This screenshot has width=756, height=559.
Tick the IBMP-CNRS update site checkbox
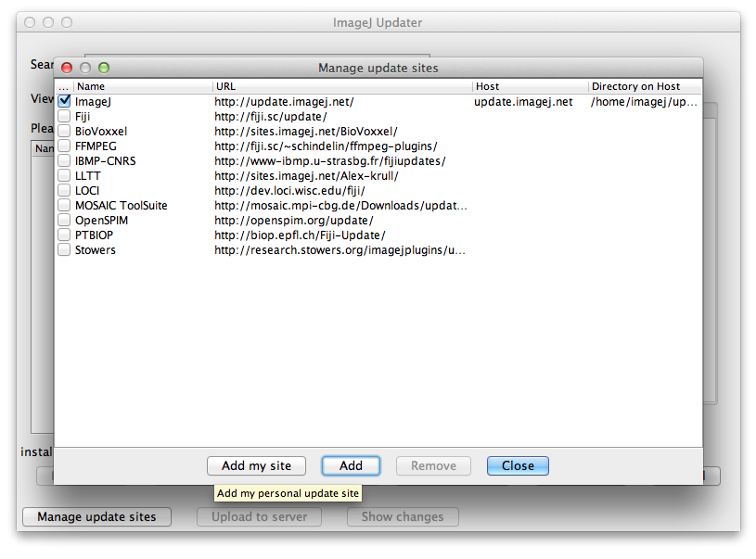64,160
